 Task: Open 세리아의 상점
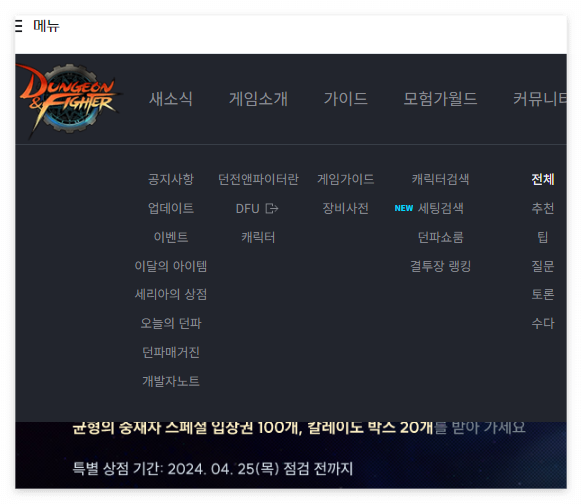point(171,295)
